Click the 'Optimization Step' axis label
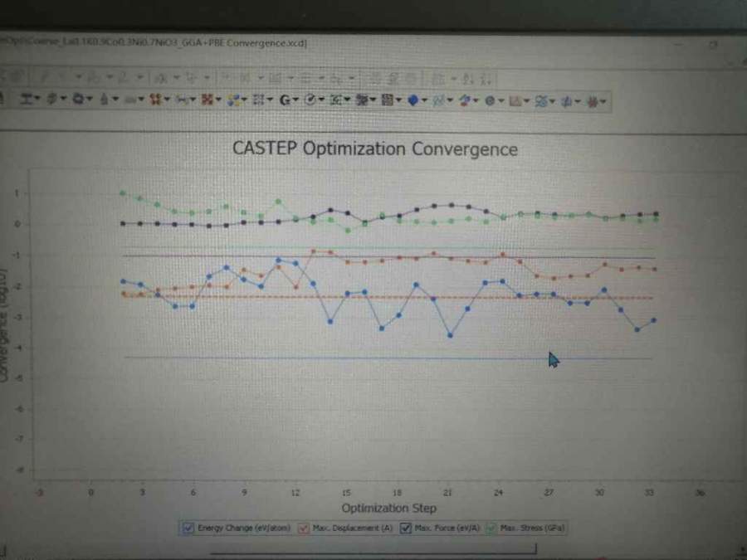 pos(388,508)
